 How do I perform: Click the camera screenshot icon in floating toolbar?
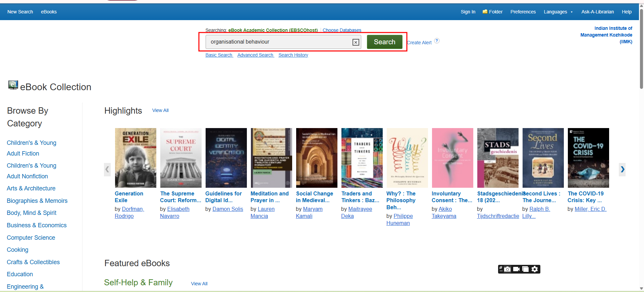507,269
